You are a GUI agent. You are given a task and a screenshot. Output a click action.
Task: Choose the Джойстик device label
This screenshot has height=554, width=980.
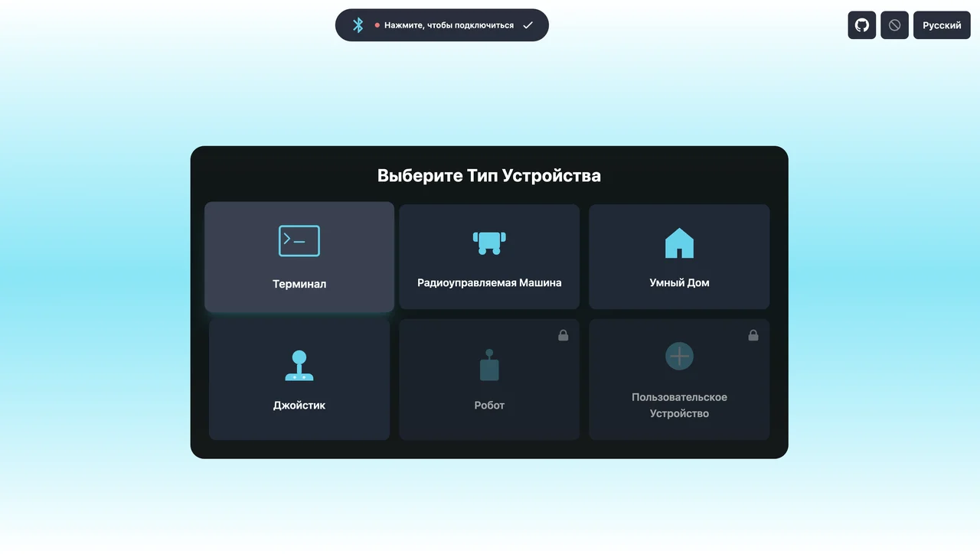point(299,405)
